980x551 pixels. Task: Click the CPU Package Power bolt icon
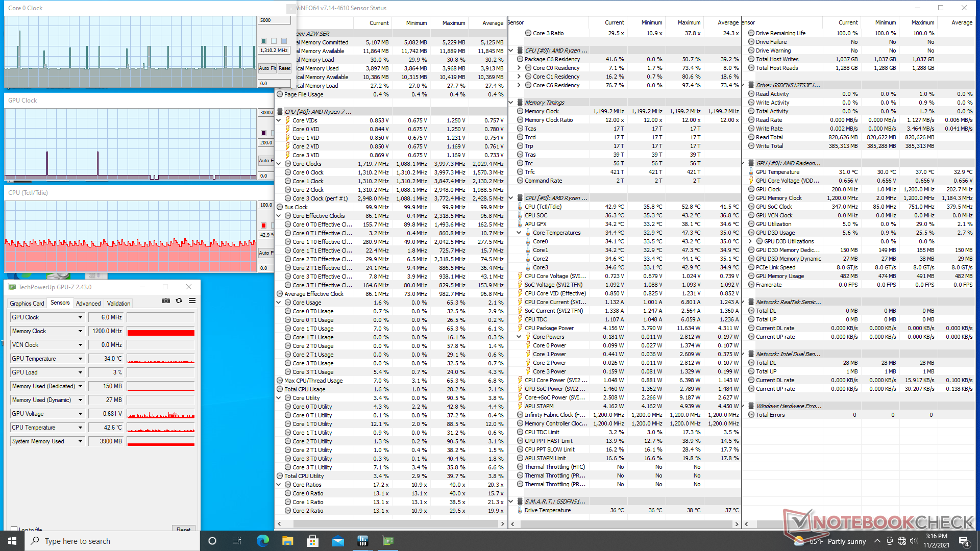click(520, 328)
